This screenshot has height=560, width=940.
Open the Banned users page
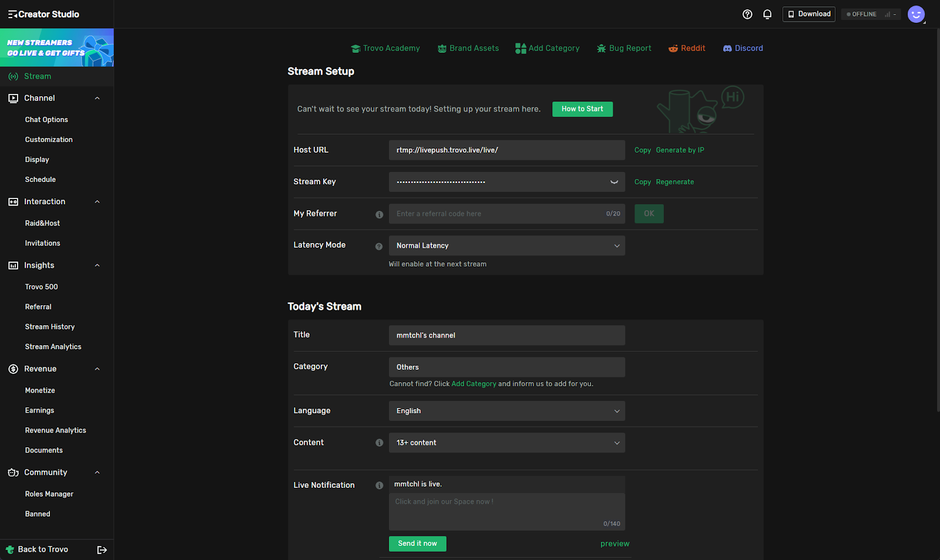click(x=38, y=514)
